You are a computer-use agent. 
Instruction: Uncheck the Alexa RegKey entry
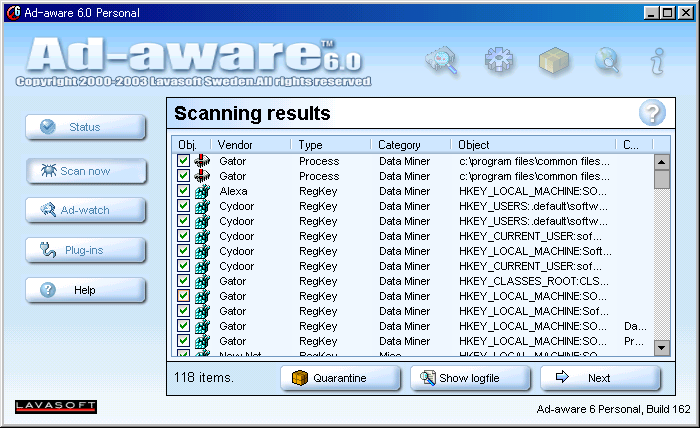tap(183, 191)
